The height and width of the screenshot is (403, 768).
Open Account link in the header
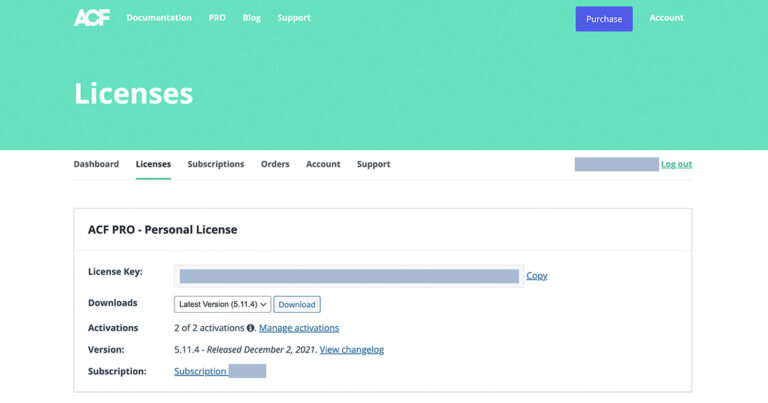666,18
